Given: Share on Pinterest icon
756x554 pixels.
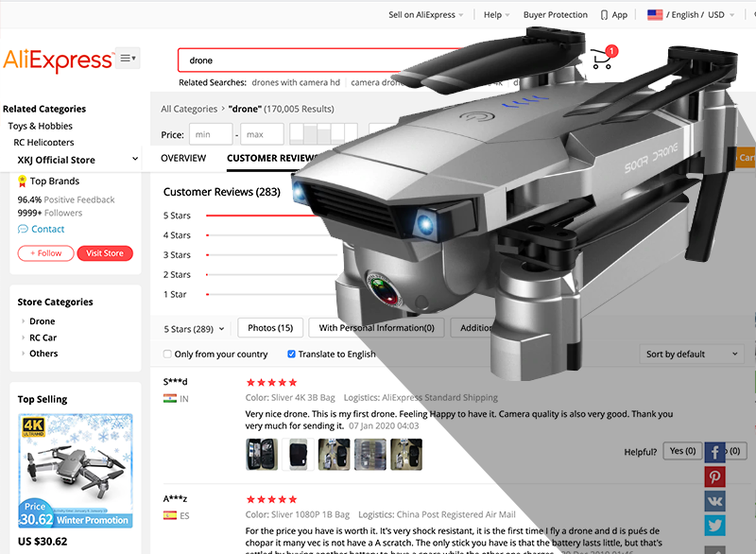Looking at the screenshot, I should (x=715, y=476).
